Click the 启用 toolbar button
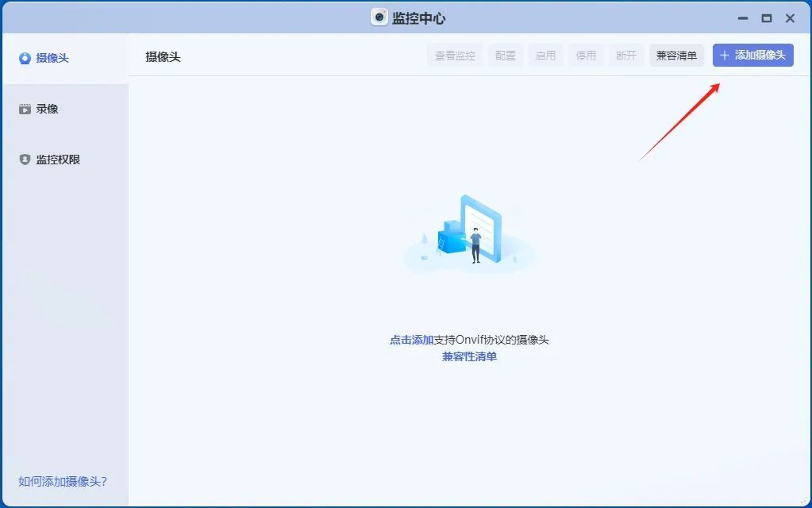 click(545, 56)
